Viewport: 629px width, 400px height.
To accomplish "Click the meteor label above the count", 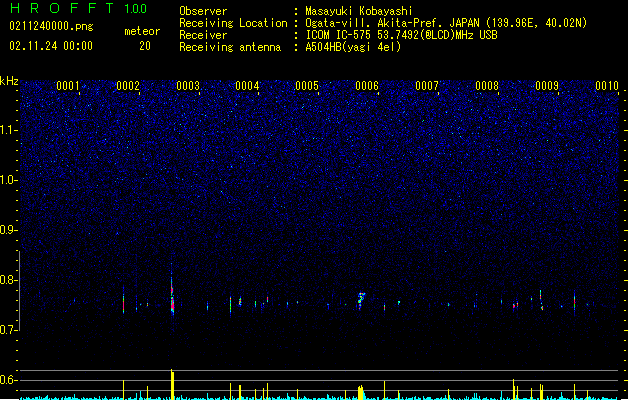I will click(x=142, y=31).
